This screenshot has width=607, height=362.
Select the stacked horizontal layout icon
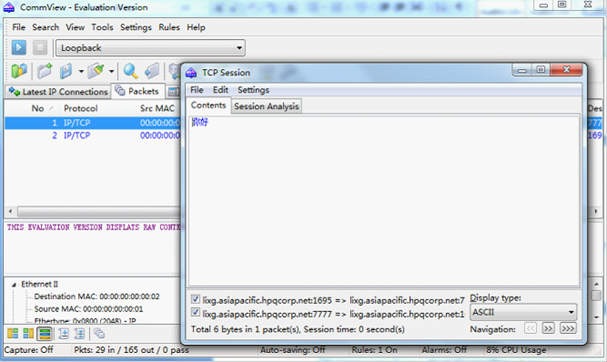pos(45,333)
